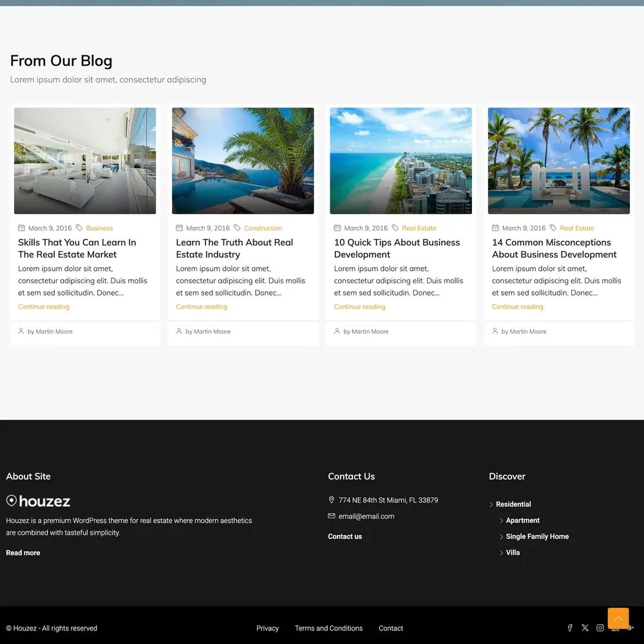Open the Construction category tag
Viewport: 644px width, 644px height.
coord(263,228)
